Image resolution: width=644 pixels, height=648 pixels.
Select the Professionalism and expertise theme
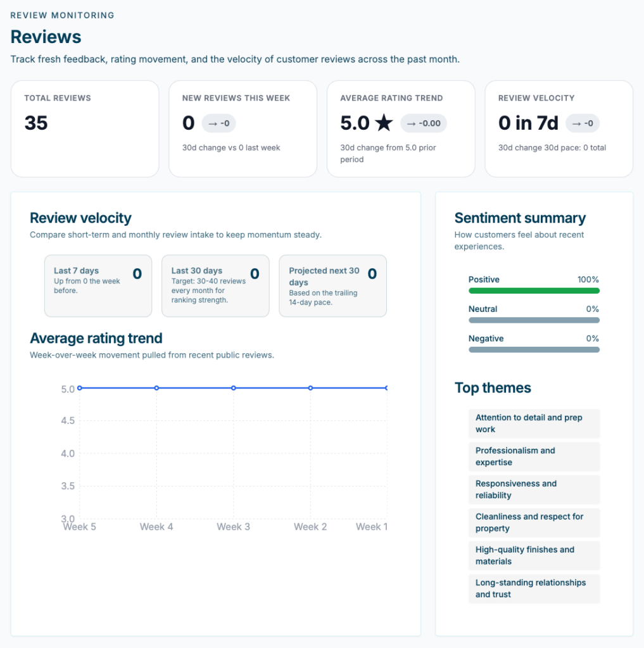click(x=534, y=456)
